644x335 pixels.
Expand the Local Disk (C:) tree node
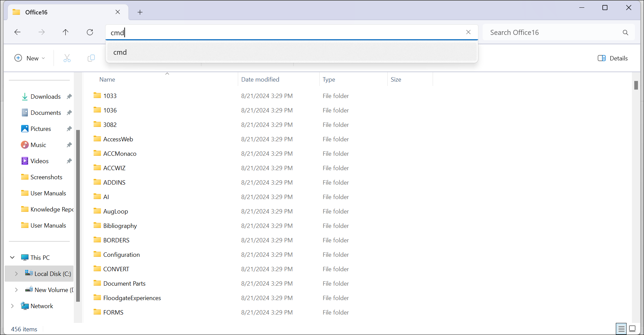tap(16, 274)
